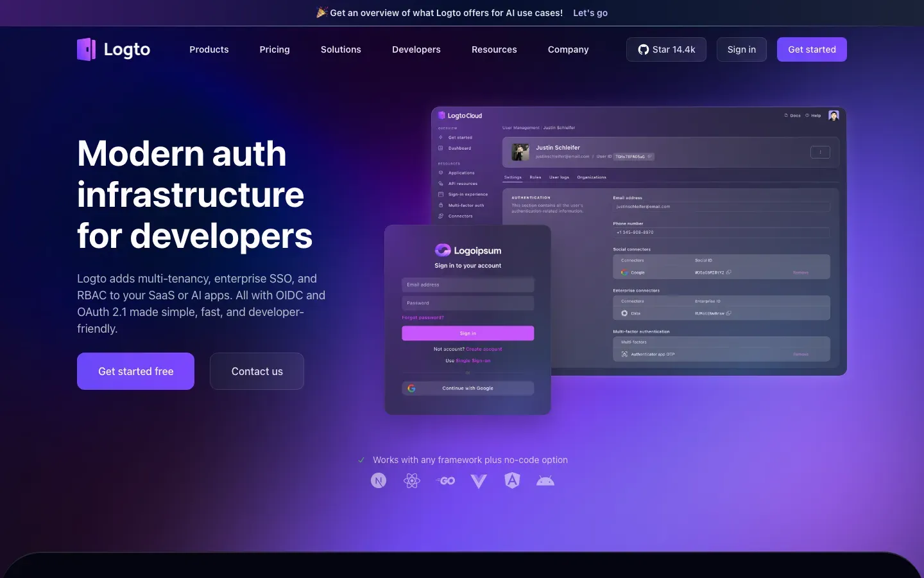
Task: Click the Logto Cloud logo in the preview
Action: 460,116
